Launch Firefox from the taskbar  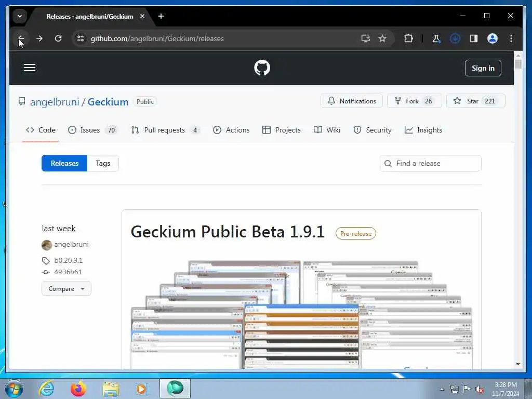tap(78, 389)
